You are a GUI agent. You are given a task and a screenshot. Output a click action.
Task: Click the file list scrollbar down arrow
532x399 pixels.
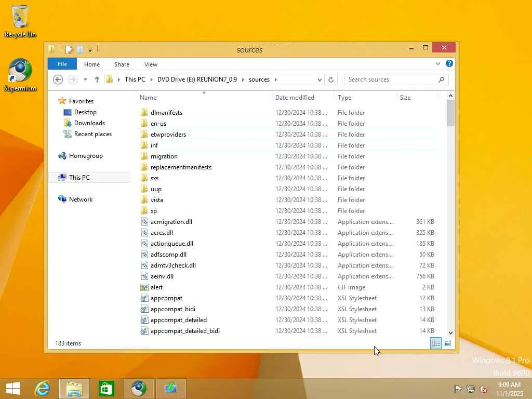point(450,333)
